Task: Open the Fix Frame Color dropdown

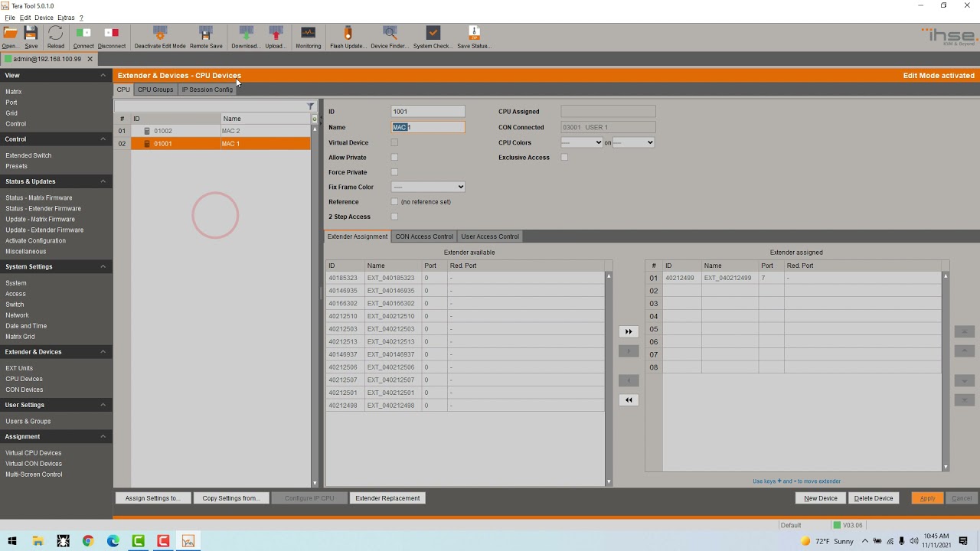Action: 428,187
